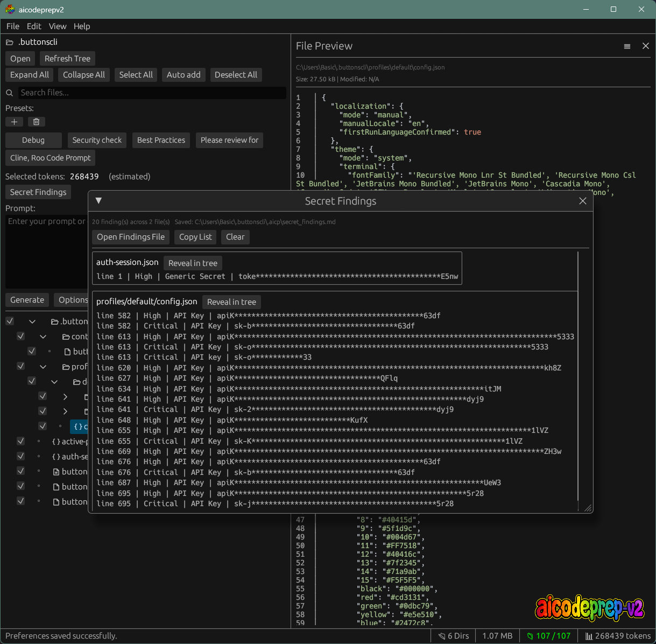Apply the 'Please review for' preset

tap(229, 140)
